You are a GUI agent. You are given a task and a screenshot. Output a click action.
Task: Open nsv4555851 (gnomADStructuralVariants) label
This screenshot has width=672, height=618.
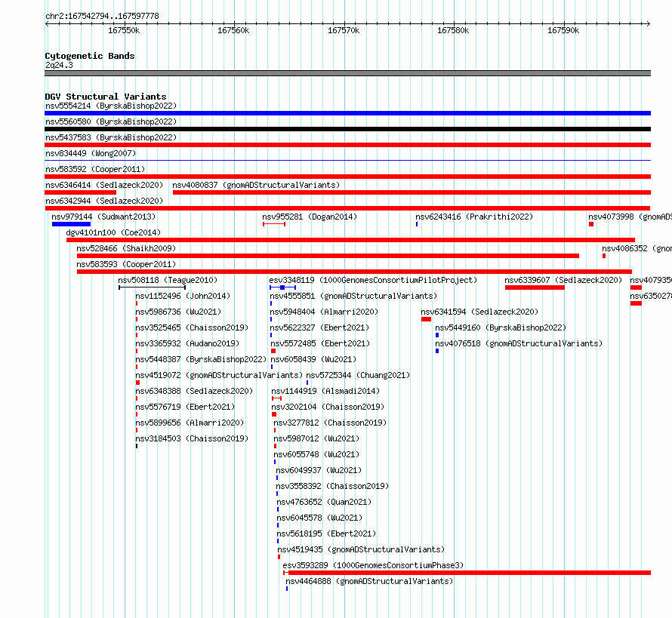click(x=353, y=296)
